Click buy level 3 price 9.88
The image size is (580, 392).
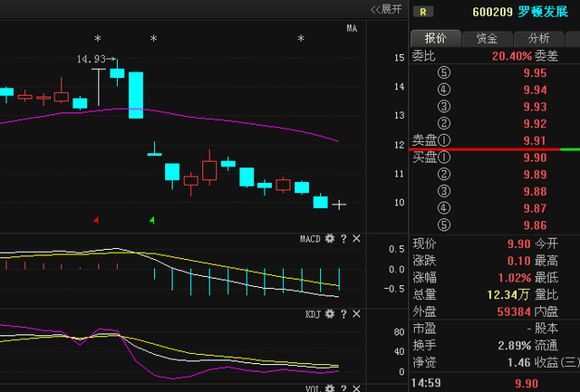click(535, 191)
